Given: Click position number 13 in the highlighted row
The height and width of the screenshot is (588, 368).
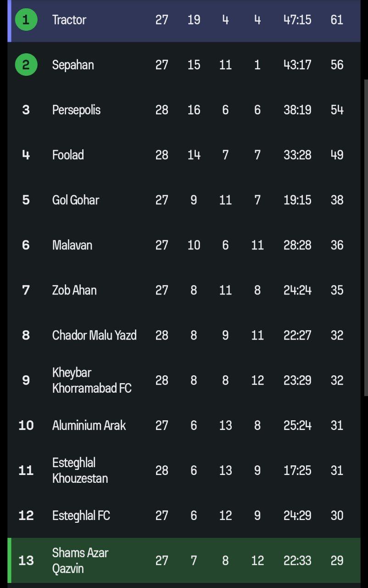Looking at the screenshot, I should [26, 560].
